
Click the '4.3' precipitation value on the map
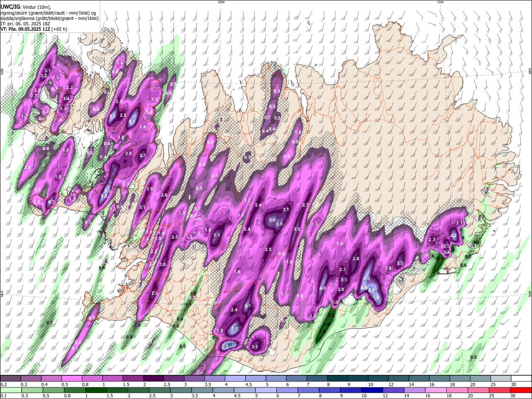[52, 202]
